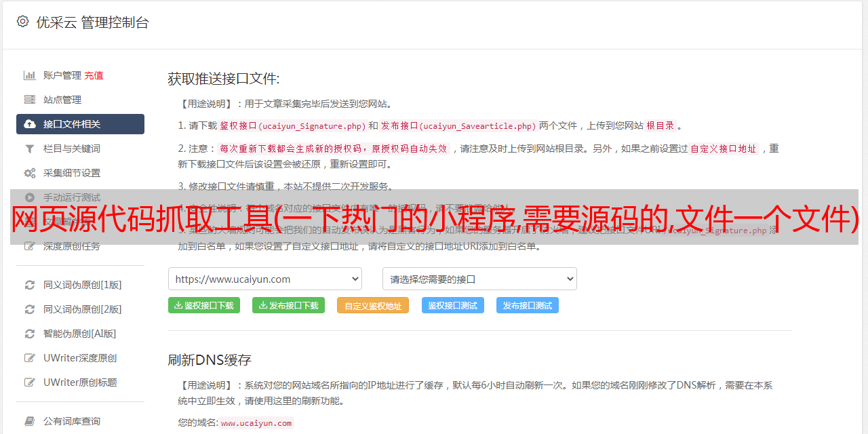Open UWriter原创标题 from the sidebar
868x434 pixels.
[80, 382]
